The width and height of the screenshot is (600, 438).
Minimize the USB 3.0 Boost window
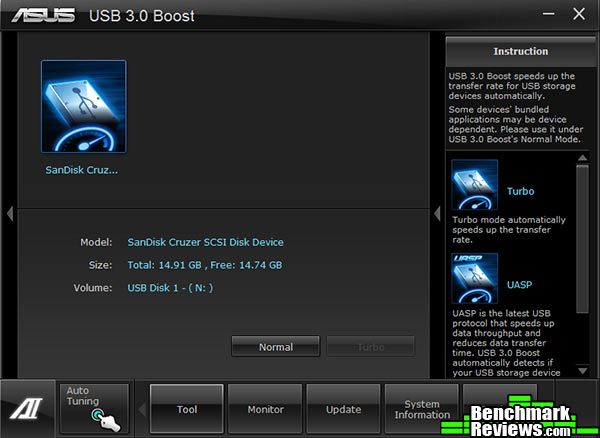[549, 14]
